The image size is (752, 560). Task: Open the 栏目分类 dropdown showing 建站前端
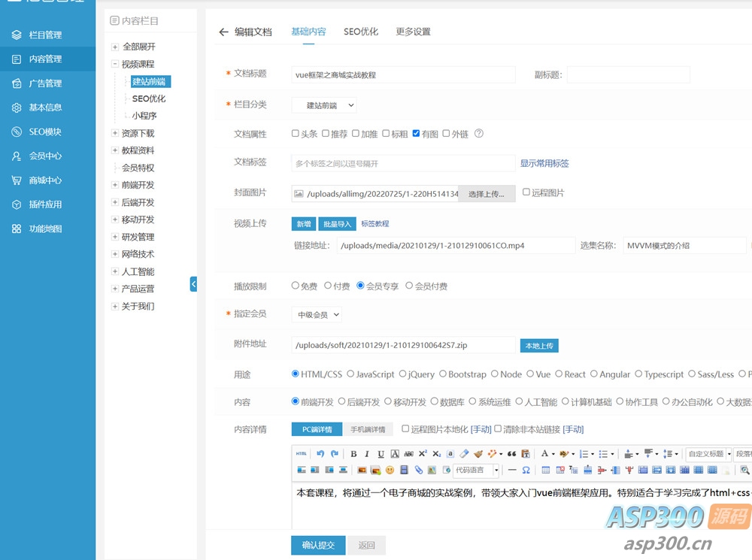[324, 105]
